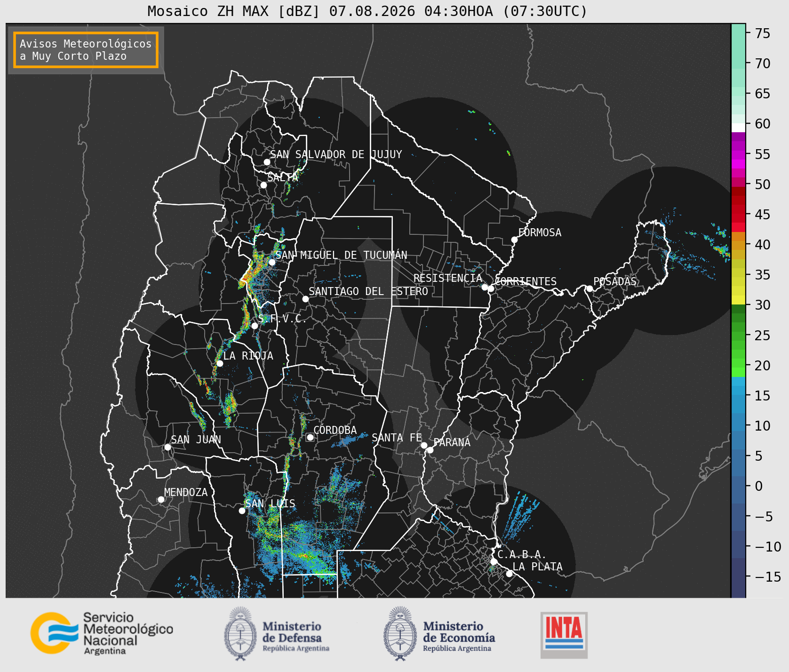Click the Salta city marker
The image size is (789, 672).
pos(263,185)
